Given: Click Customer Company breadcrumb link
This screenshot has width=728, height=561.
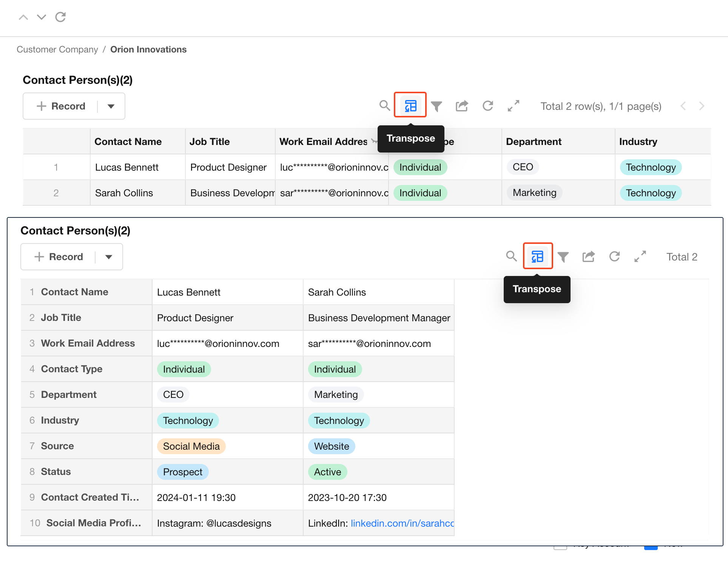Looking at the screenshot, I should click(57, 49).
